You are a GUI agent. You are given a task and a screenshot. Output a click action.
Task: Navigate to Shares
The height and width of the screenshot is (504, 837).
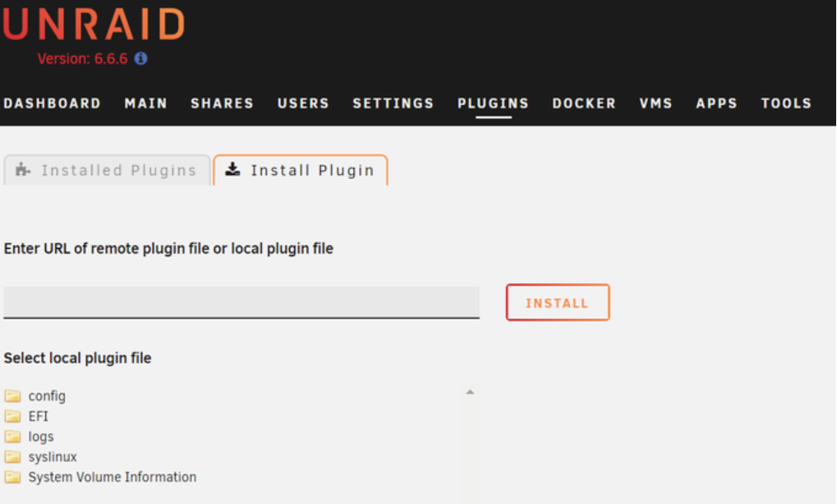point(223,103)
